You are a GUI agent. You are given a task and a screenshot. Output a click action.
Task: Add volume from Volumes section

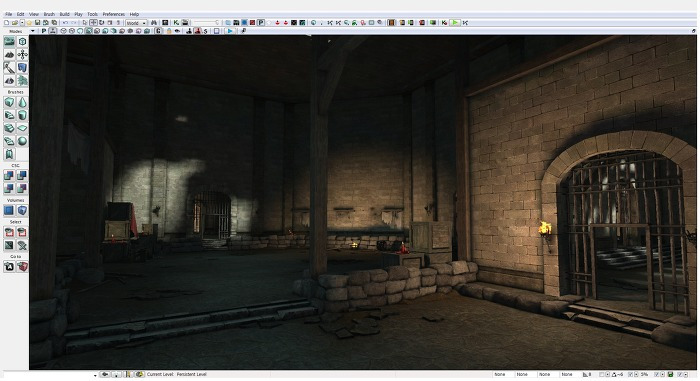tap(22, 210)
